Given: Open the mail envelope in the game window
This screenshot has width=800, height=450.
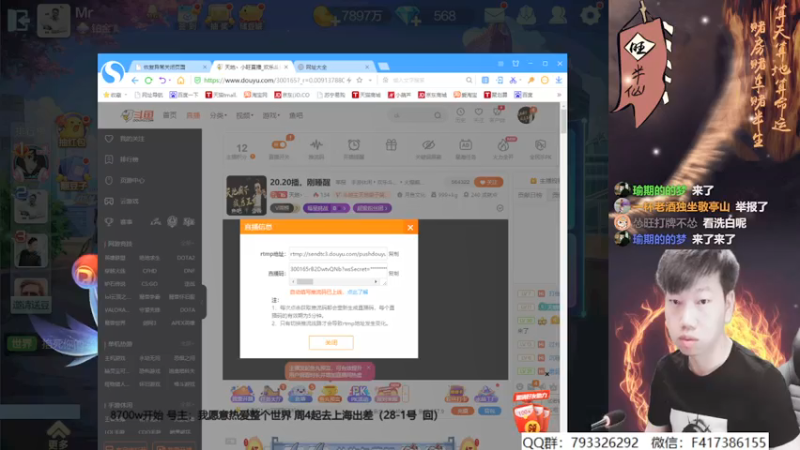Looking at the screenshot, I should [494, 15].
